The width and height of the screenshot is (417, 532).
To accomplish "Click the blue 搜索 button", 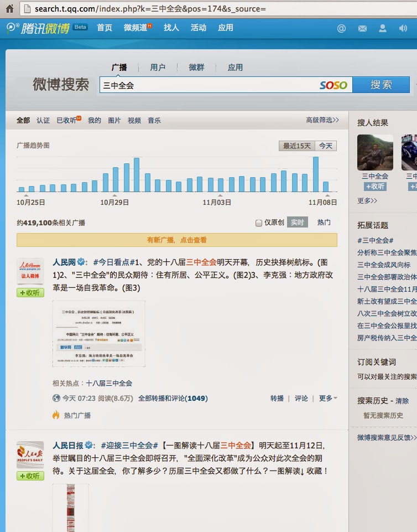I will click(x=381, y=85).
